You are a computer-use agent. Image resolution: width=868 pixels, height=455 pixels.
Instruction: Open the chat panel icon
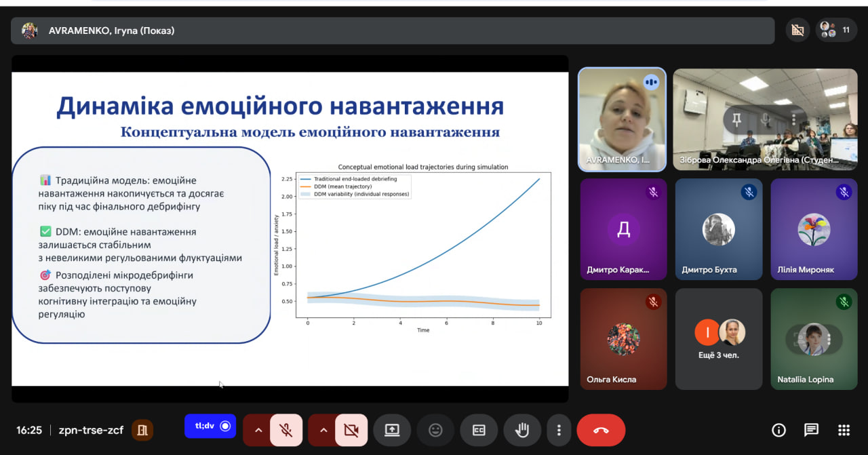(x=811, y=430)
